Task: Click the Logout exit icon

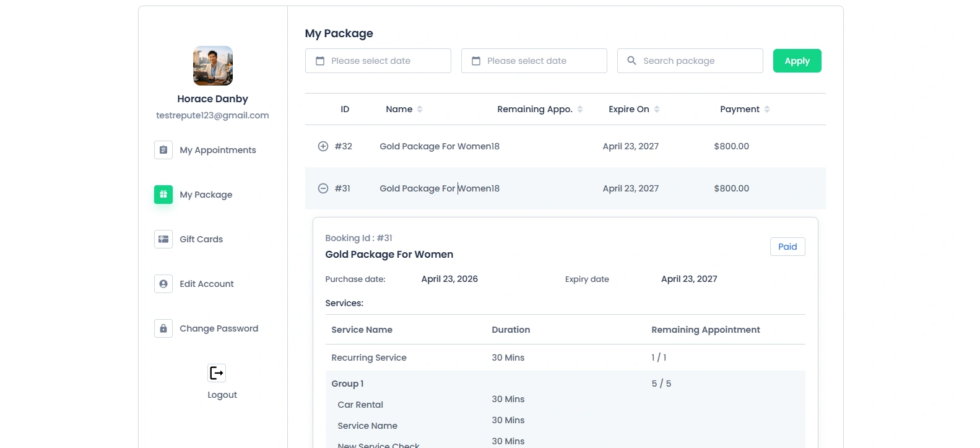Action: click(x=217, y=373)
